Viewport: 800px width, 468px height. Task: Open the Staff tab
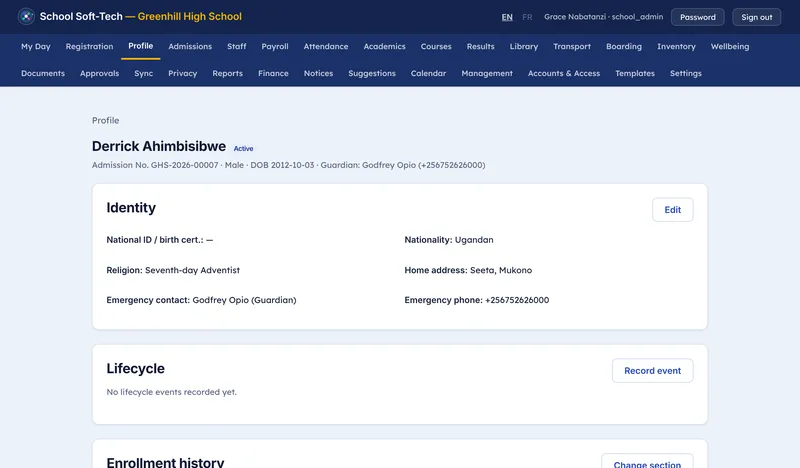(237, 46)
